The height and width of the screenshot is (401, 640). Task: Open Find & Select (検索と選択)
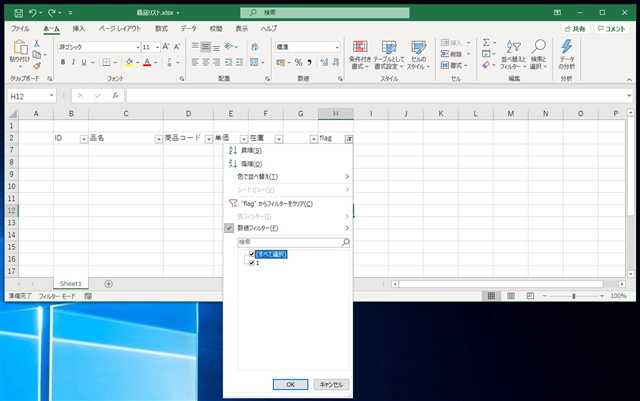538,55
